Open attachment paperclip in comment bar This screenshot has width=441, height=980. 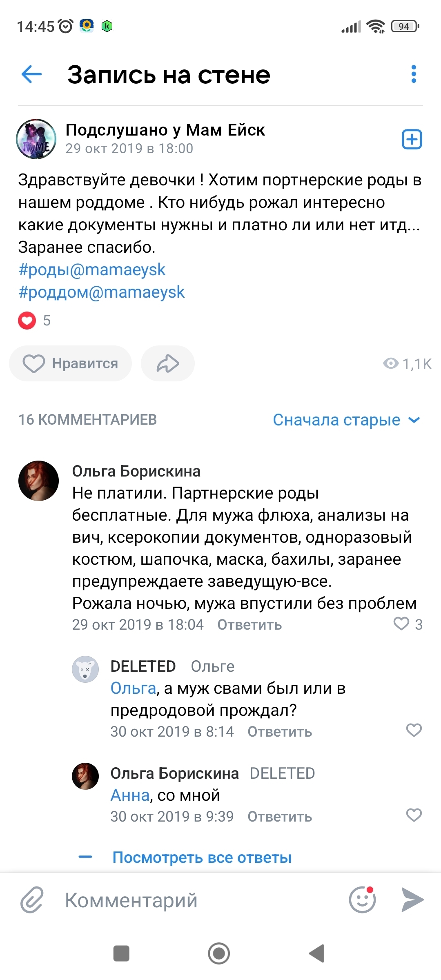[x=32, y=900]
